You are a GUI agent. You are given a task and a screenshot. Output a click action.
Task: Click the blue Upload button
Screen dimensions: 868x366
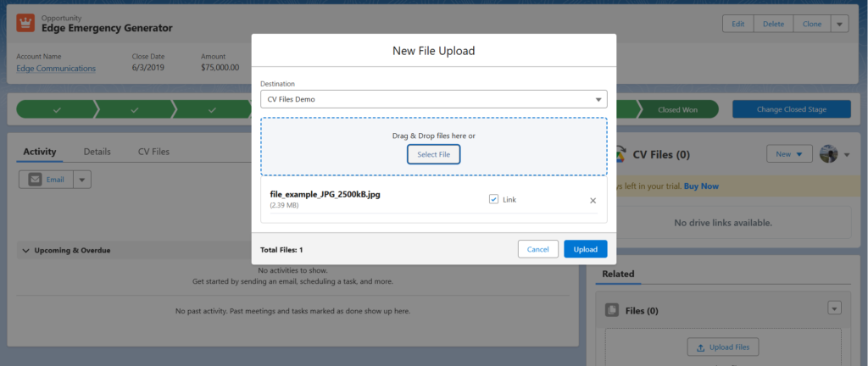coord(585,249)
